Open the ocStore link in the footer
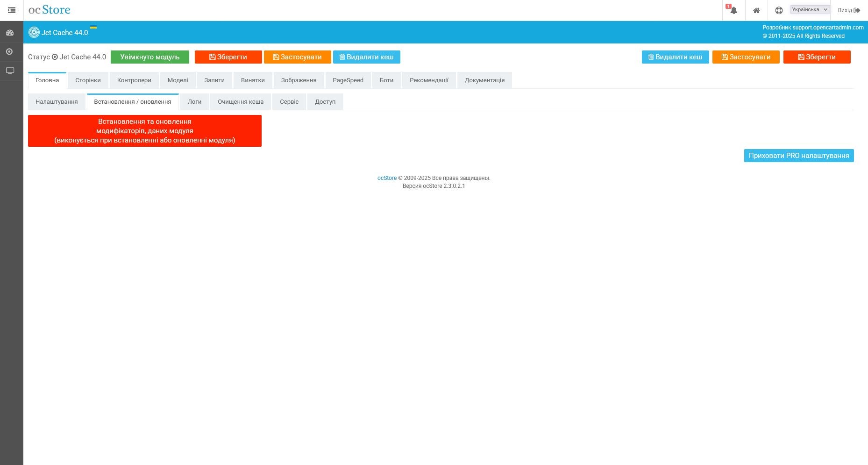 point(387,178)
